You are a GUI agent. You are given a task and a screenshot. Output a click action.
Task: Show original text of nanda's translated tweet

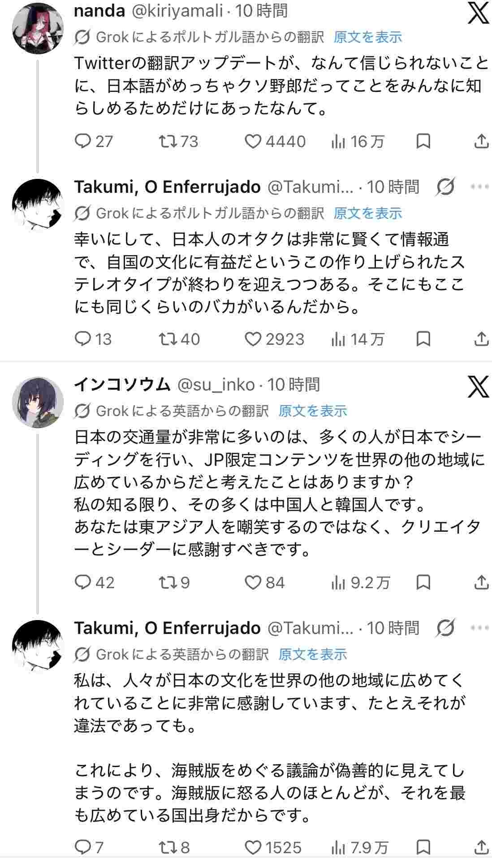[367, 37]
